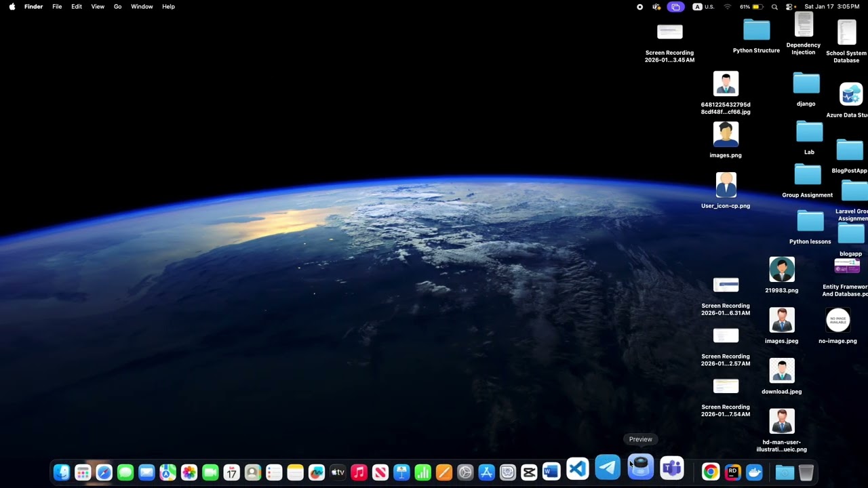Open the Wi-Fi status menu
868x488 pixels.
click(x=728, y=7)
